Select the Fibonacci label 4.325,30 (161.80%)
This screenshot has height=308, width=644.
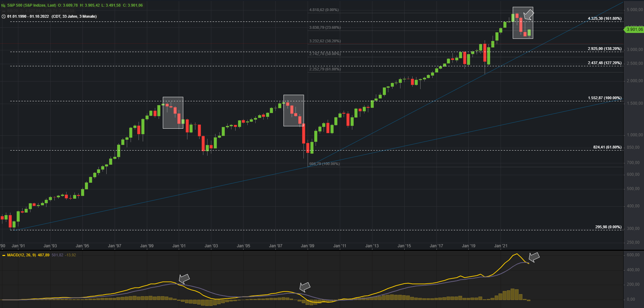(x=605, y=19)
